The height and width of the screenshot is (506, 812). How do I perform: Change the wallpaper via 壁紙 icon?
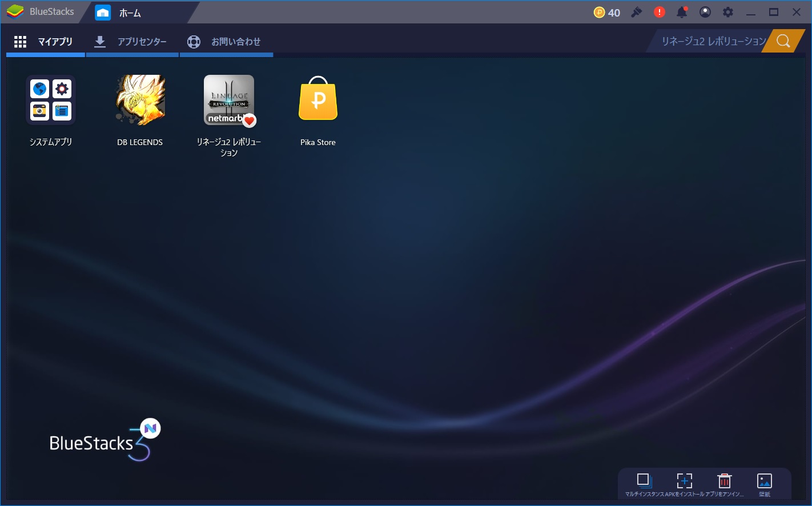tap(764, 481)
